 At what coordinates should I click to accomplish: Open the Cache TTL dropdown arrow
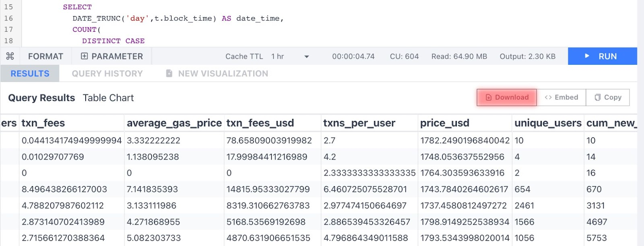coord(307,57)
